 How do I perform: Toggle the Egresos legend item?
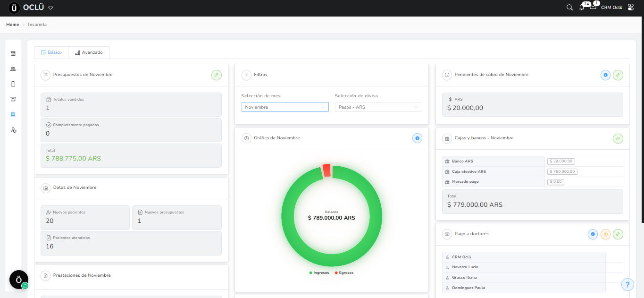(344, 273)
